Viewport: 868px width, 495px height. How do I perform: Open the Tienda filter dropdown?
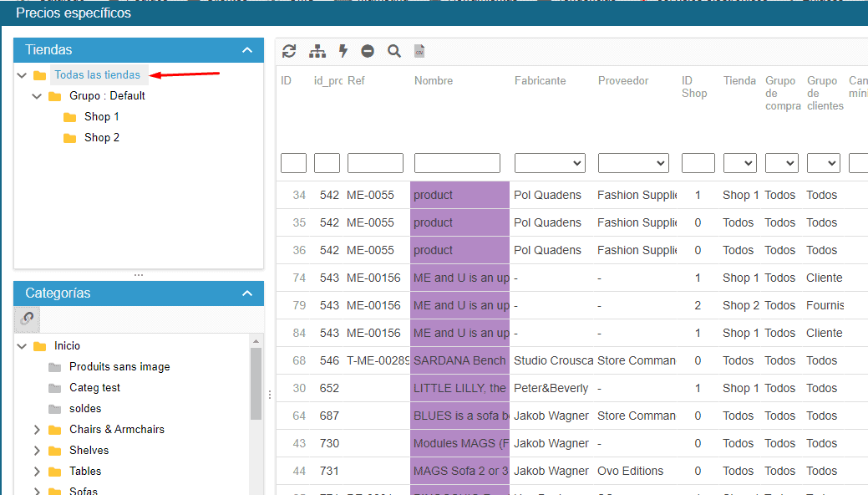point(739,163)
